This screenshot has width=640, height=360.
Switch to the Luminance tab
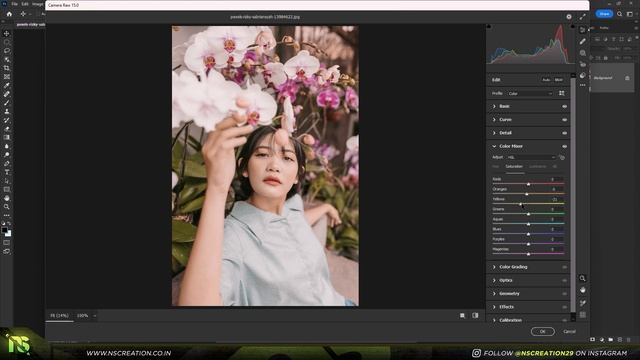(537, 167)
